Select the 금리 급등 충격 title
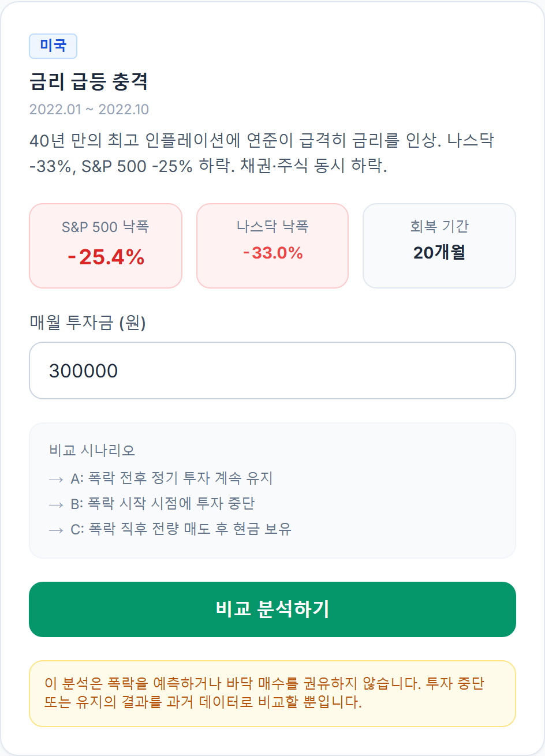The width and height of the screenshot is (545, 756). [88, 81]
